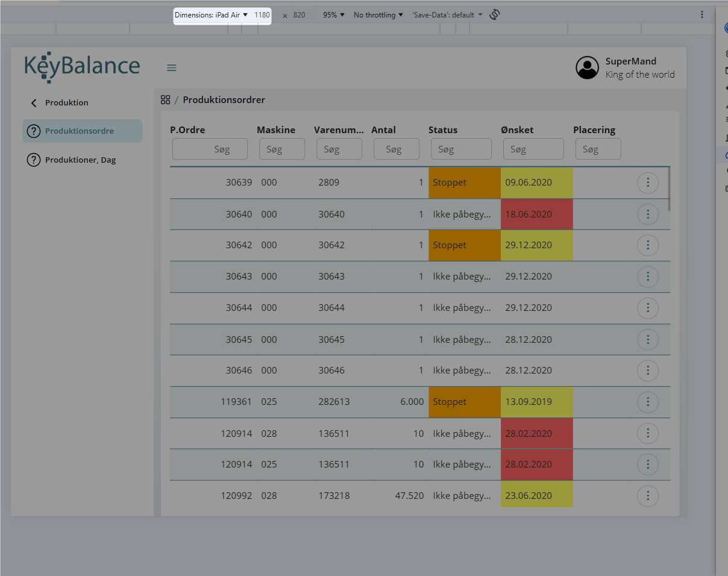Toggle the hamburger sidebar menu icon
The image size is (728, 576).
point(172,67)
